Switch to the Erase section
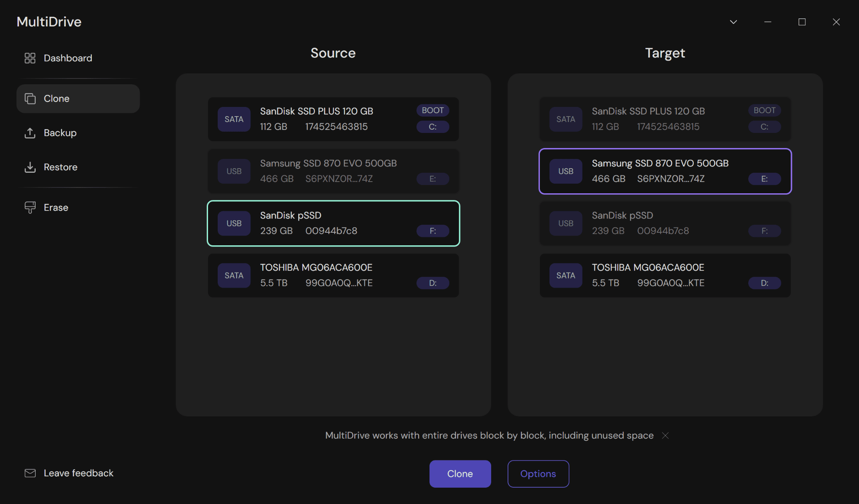 [78, 208]
